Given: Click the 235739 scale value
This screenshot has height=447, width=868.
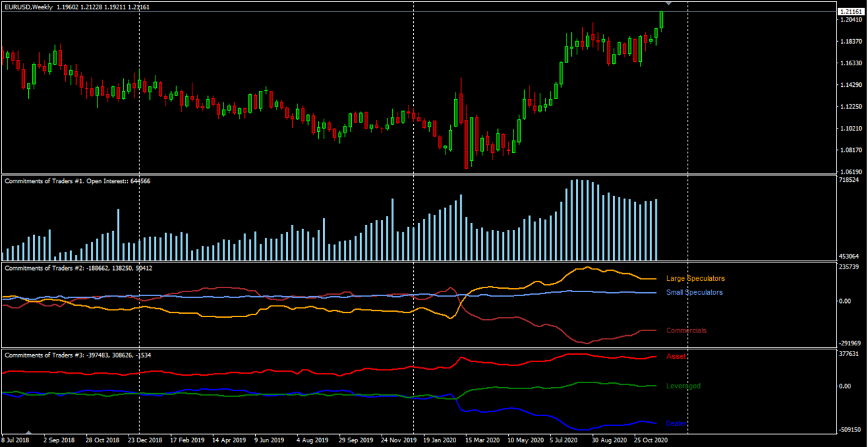Looking at the screenshot, I should pyautogui.click(x=850, y=267).
